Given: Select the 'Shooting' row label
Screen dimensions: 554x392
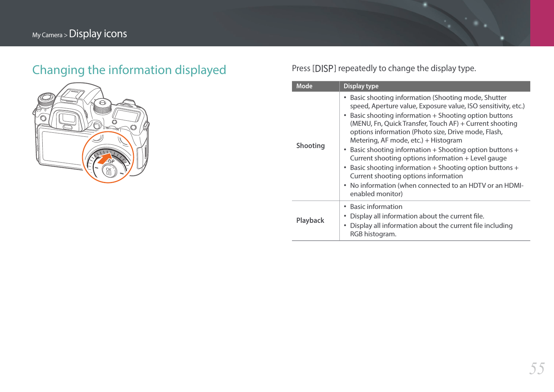Looking at the screenshot, I should [x=310, y=145].
